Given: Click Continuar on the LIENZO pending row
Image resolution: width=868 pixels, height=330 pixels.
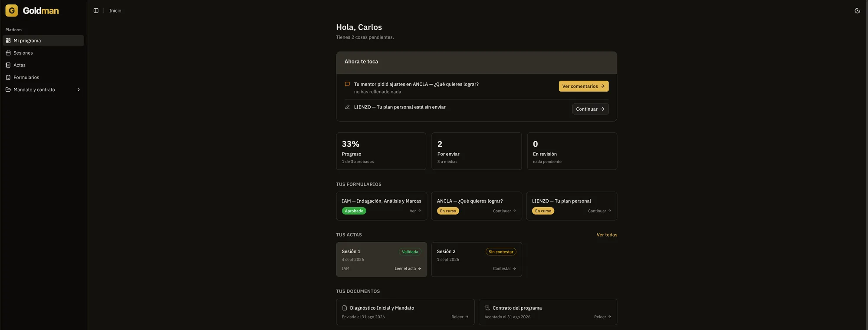Looking at the screenshot, I should 590,109.
